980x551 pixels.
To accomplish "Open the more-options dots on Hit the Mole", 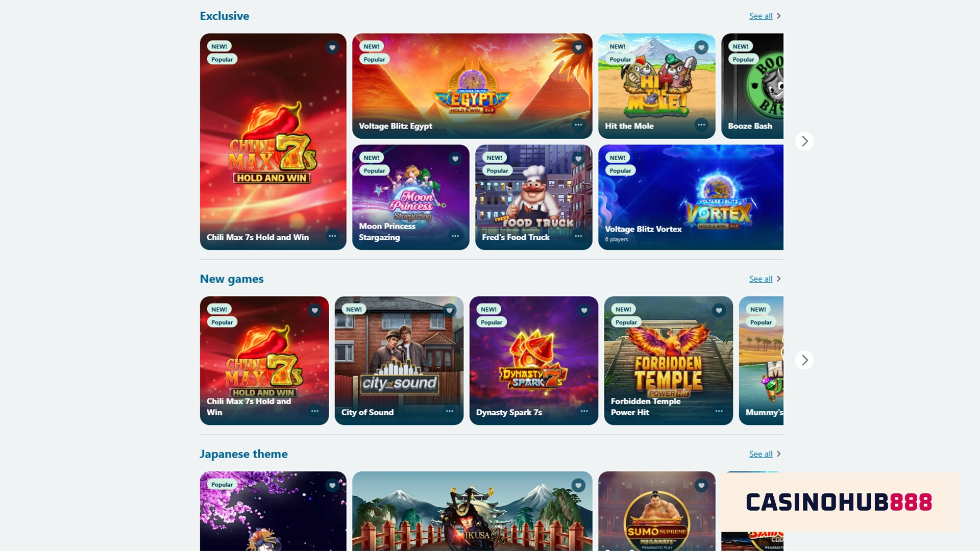I will 701,125.
